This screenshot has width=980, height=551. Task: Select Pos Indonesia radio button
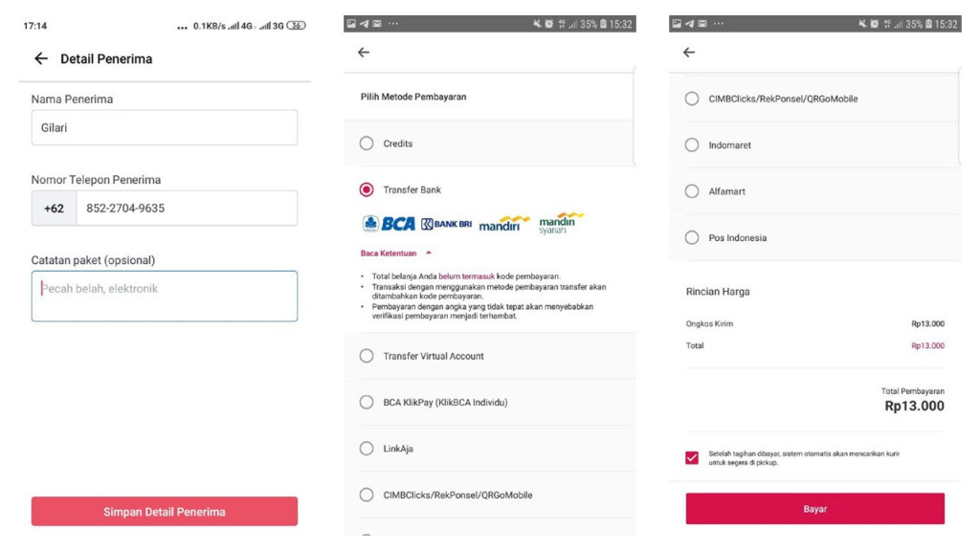pyautogui.click(x=692, y=237)
